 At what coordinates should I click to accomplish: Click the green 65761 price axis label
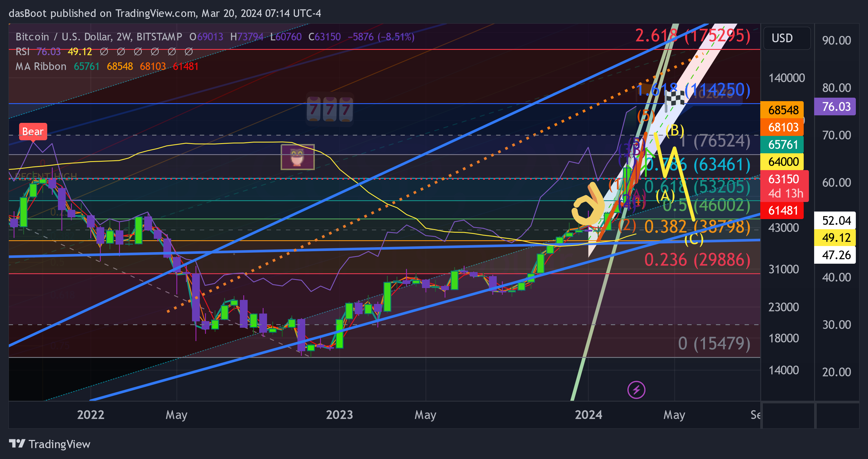point(782,144)
